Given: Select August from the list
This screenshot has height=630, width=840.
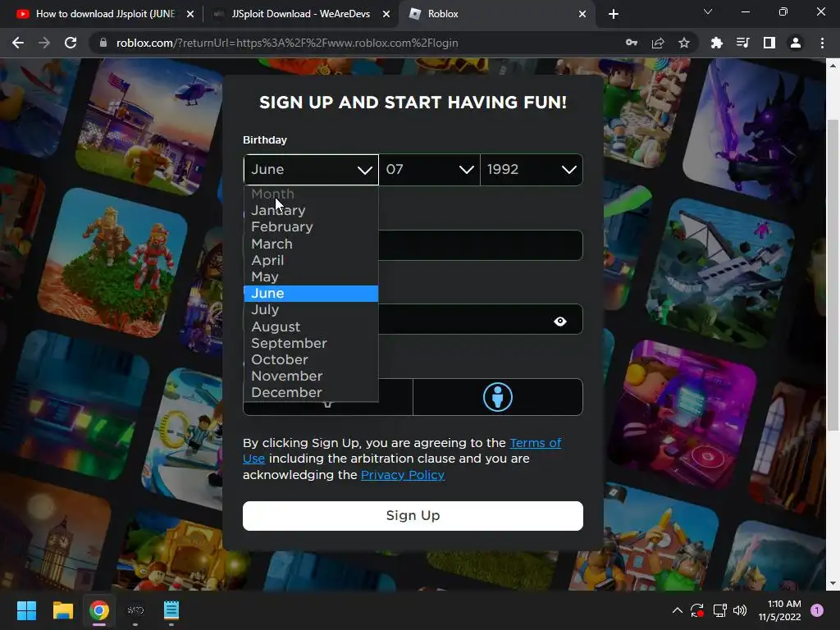Looking at the screenshot, I should [311, 326].
